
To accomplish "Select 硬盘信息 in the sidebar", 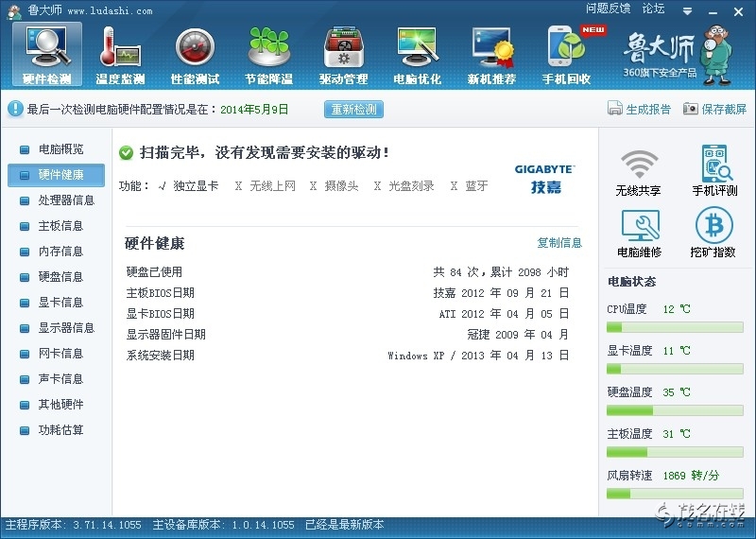I will 56,277.
